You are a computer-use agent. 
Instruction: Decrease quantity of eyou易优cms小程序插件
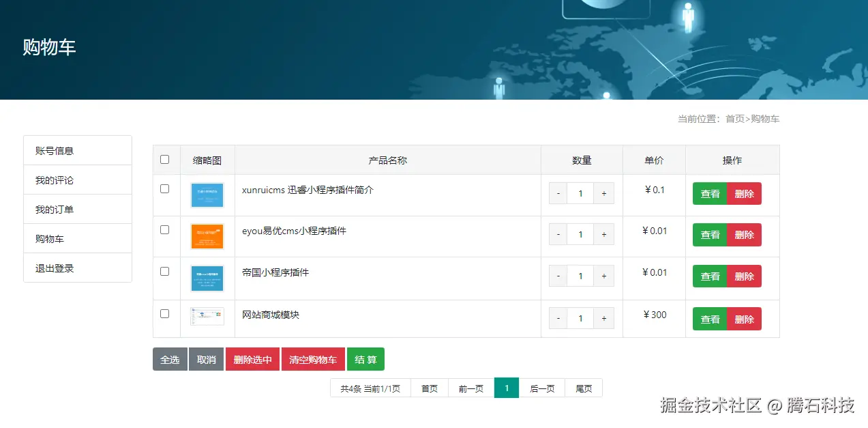coord(558,235)
